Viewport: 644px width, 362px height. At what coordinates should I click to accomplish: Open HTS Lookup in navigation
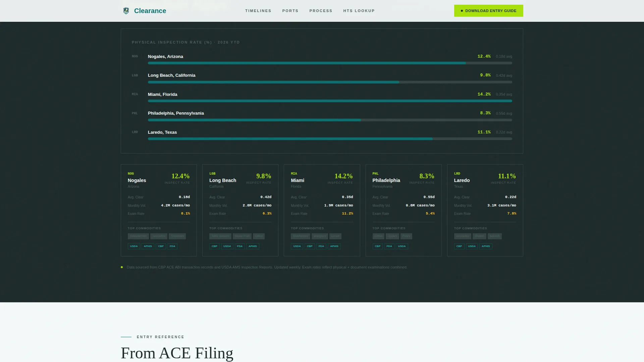point(359,11)
